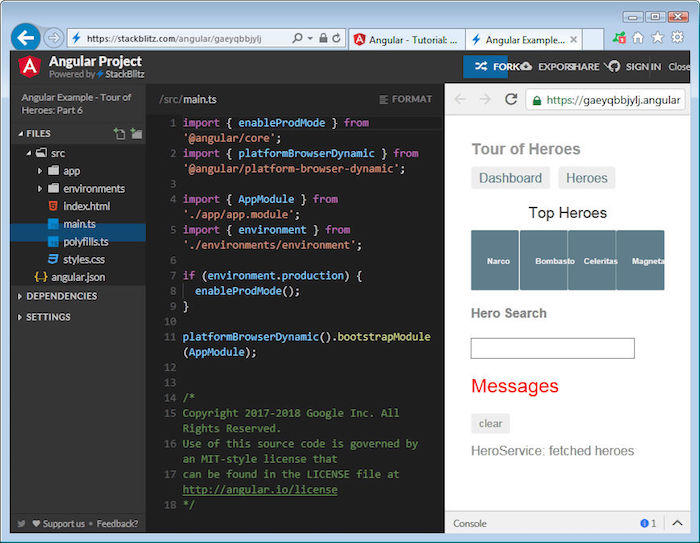Click the EXPORT button

(x=546, y=67)
